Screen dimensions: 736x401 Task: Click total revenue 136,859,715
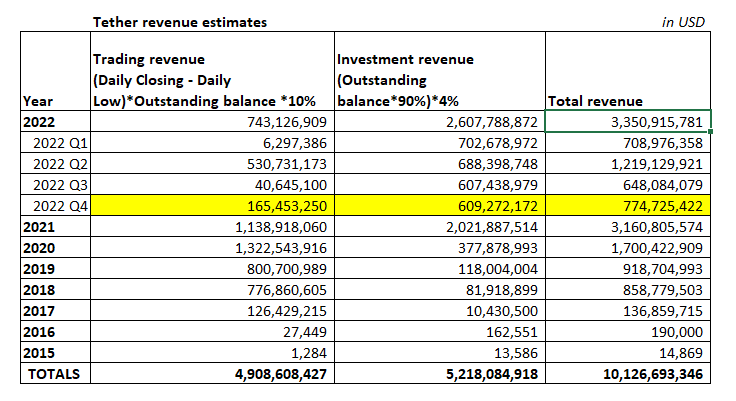click(628, 310)
